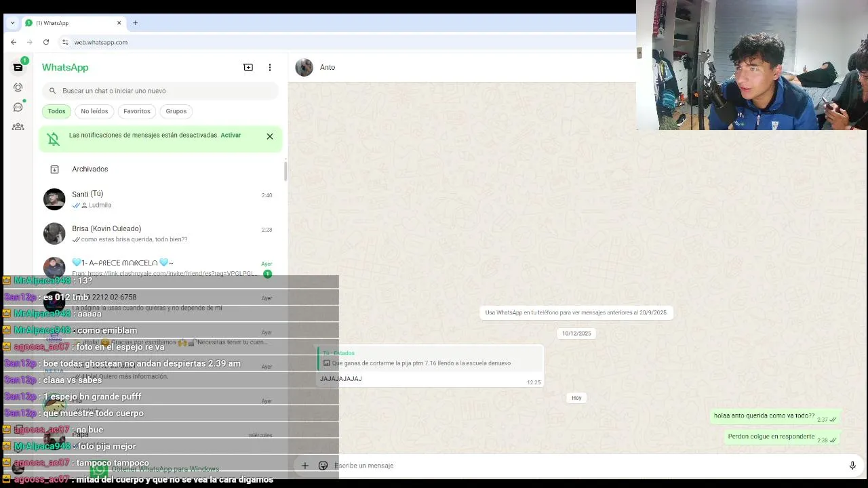Click the 10/12/2025 date chip
The width and height of the screenshot is (868, 488).
point(576,333)
